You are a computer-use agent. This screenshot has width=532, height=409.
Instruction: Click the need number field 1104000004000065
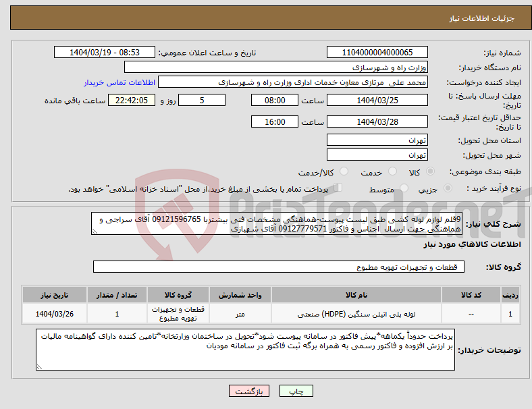tap(377, 52)
